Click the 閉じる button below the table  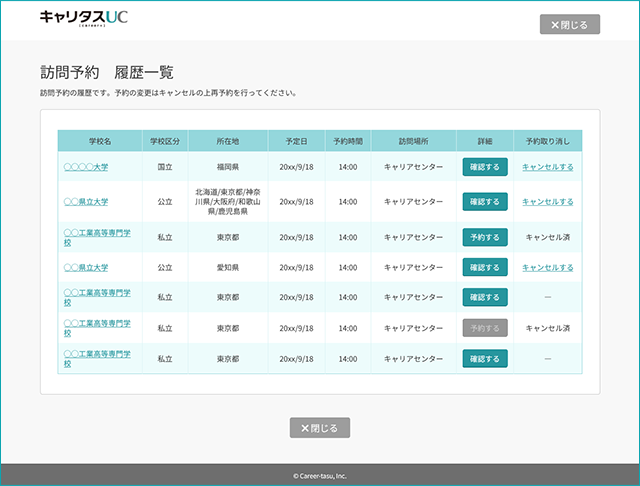point(320,428)
